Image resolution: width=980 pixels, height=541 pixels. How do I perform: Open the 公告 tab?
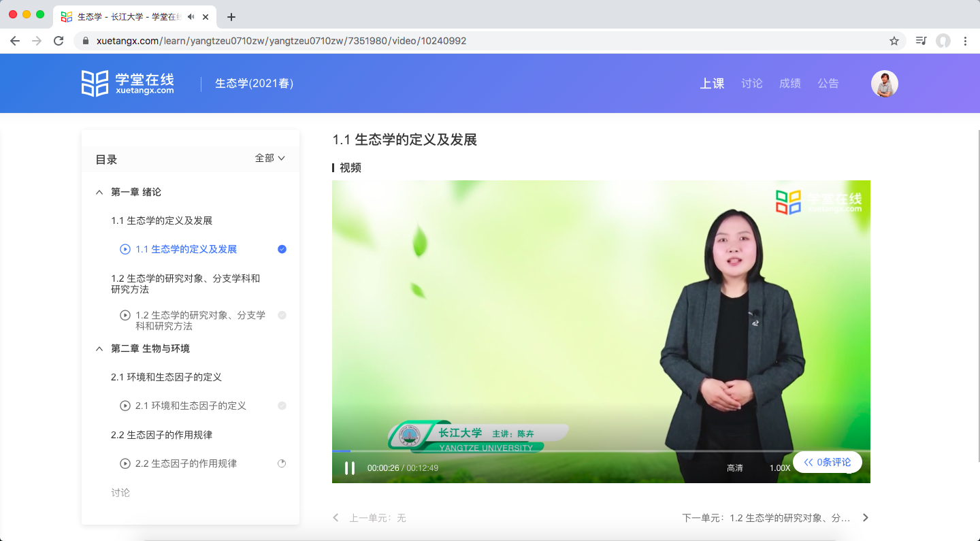coord(828,84)
